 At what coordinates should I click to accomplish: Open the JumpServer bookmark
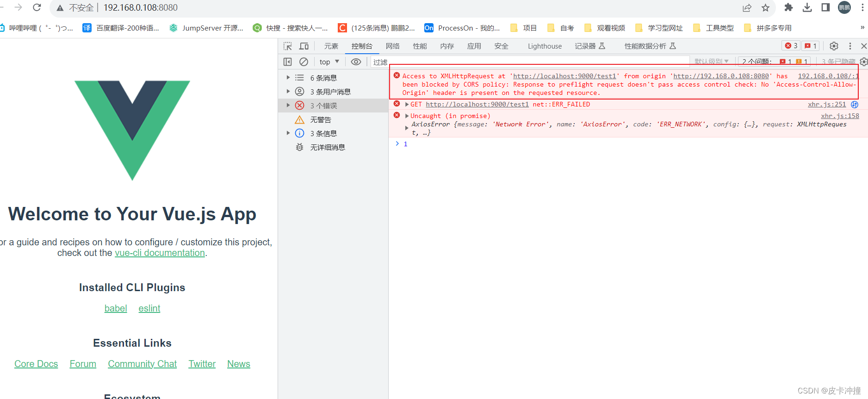[206, 28]
